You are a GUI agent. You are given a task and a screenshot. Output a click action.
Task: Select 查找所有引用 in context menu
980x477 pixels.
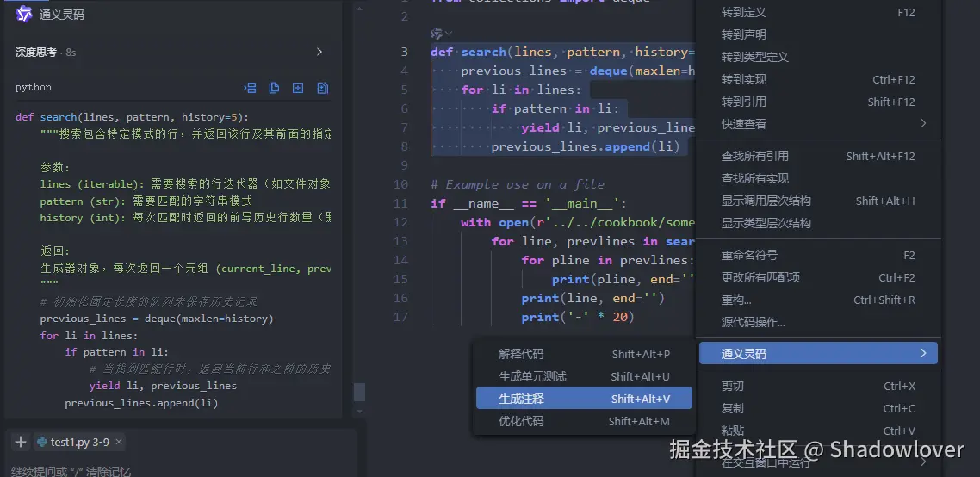817,156
